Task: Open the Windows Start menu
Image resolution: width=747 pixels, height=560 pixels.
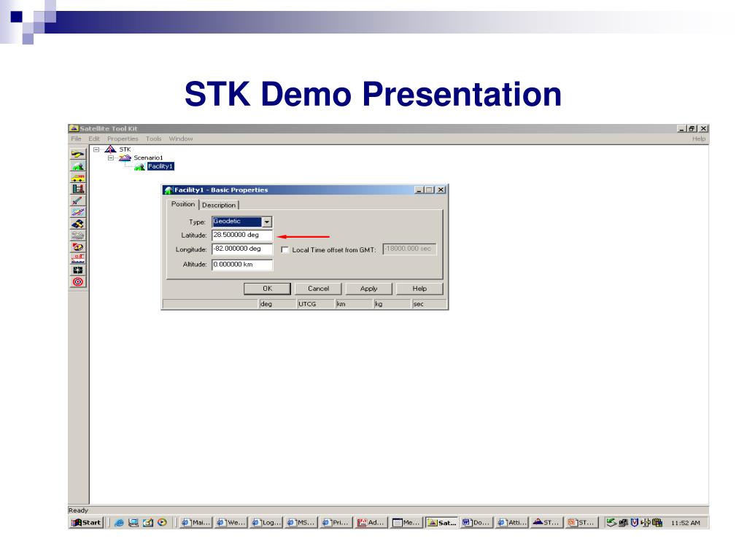Action: [86, 523]
